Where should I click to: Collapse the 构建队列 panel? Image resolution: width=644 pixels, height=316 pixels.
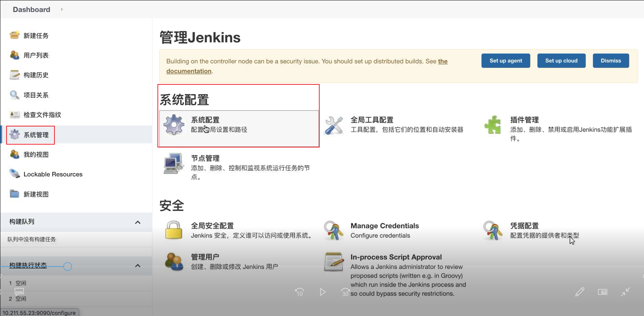[138, 222]
